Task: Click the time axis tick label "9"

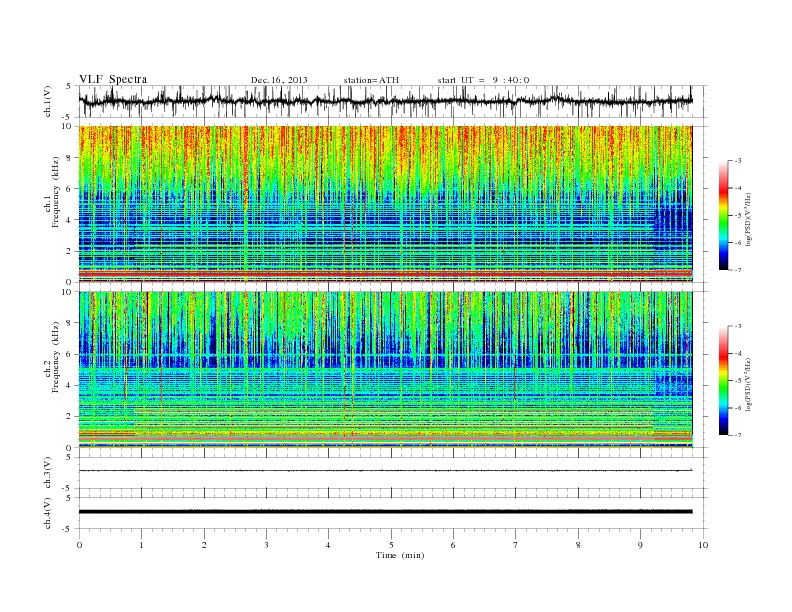Action: click(x=640, y=545)
